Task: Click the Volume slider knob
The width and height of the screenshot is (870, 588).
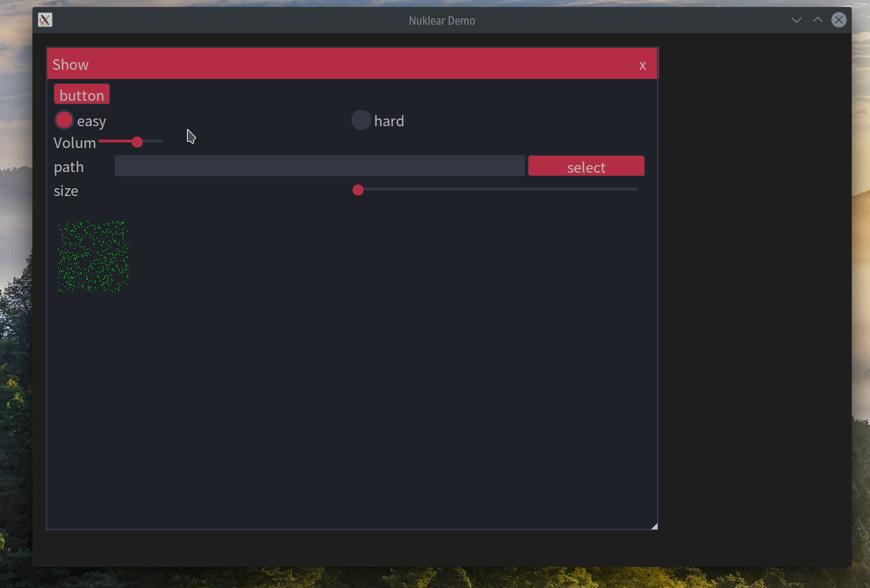Action: click(137, 142)
